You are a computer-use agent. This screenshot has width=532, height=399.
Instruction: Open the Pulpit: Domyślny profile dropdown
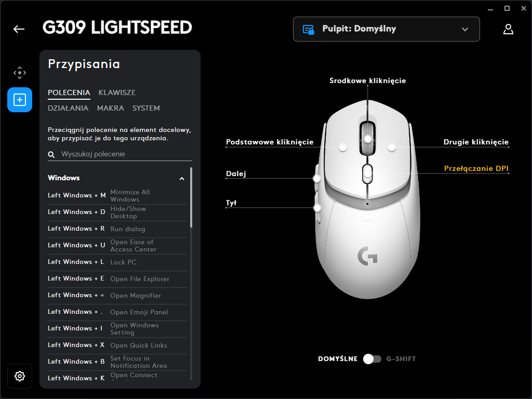[x=386, y=29]
